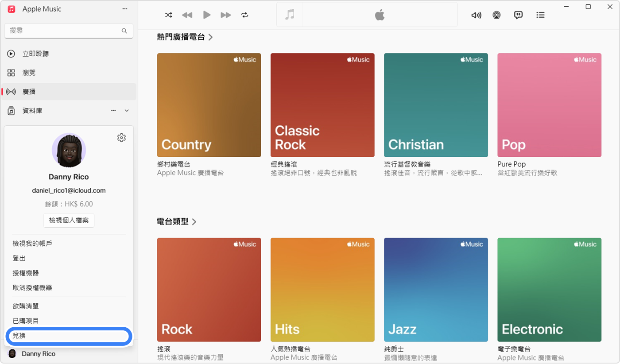The height and width of the screenshot is (364, 620).
Task: Click the balance 餘額：HK$ 6.00
Action: [69, 204]
